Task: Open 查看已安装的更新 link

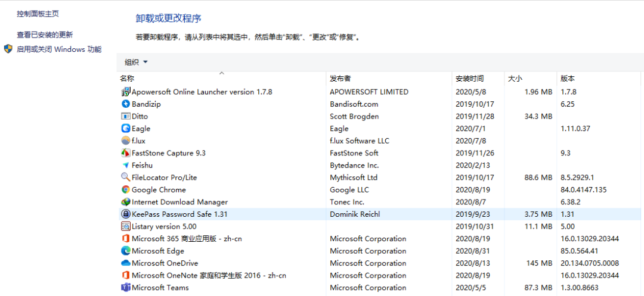Action: click(45, 35)
